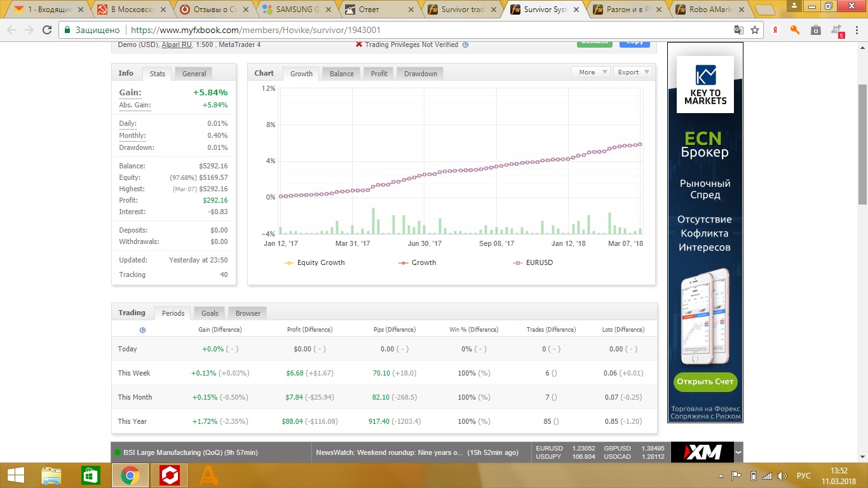Click the browser back arrow
Viewport: 868px width, 488px height.
11,30
